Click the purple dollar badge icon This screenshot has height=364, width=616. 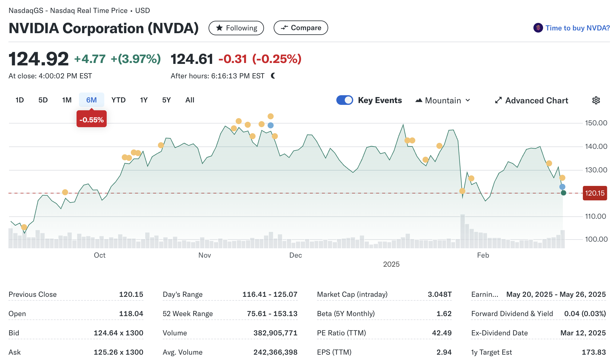(538, 28)
